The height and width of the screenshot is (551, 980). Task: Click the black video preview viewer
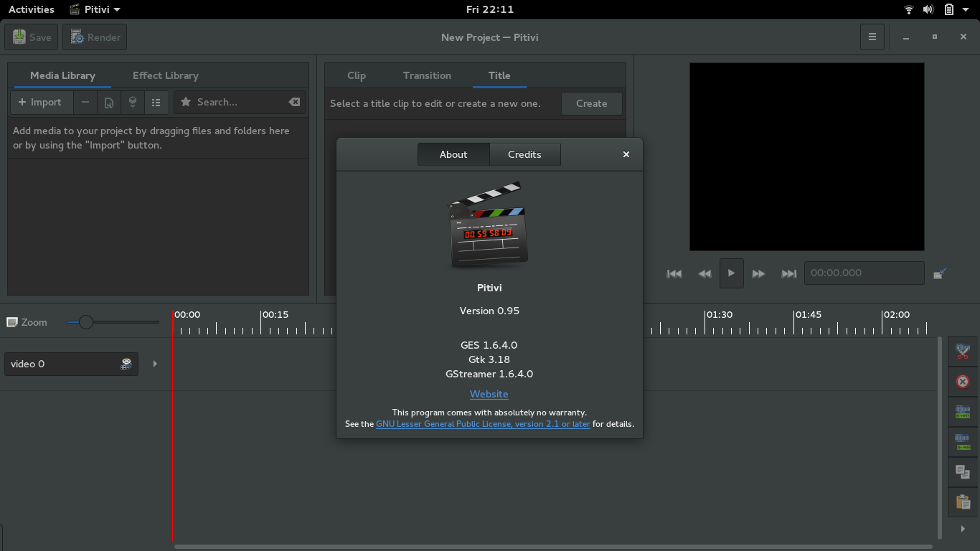(x=807, y=156)
